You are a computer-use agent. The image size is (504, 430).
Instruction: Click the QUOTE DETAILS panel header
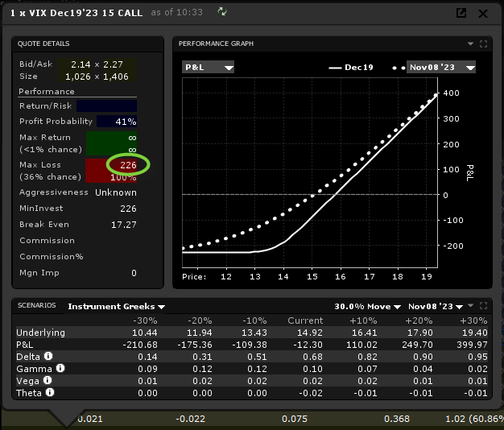(43, 43)
